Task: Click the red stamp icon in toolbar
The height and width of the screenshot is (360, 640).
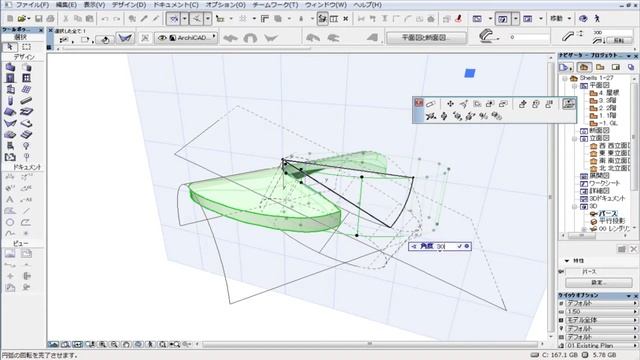Action: point(458,19)
